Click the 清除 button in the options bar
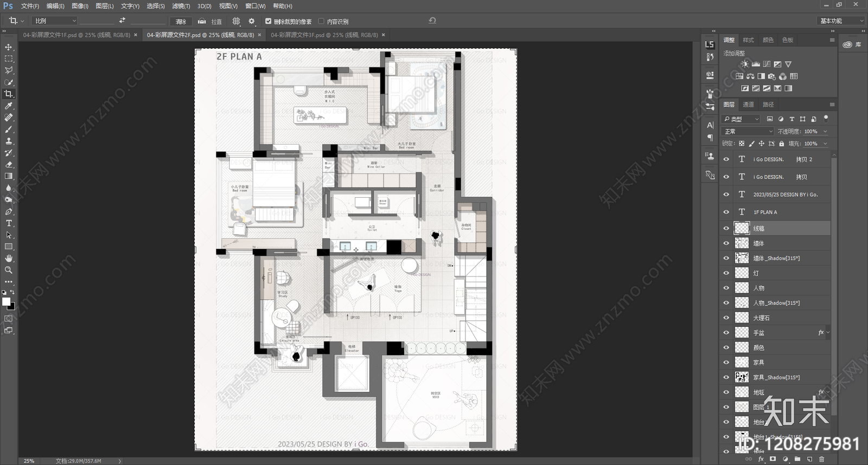868x465 pixels. click(181, 21)
